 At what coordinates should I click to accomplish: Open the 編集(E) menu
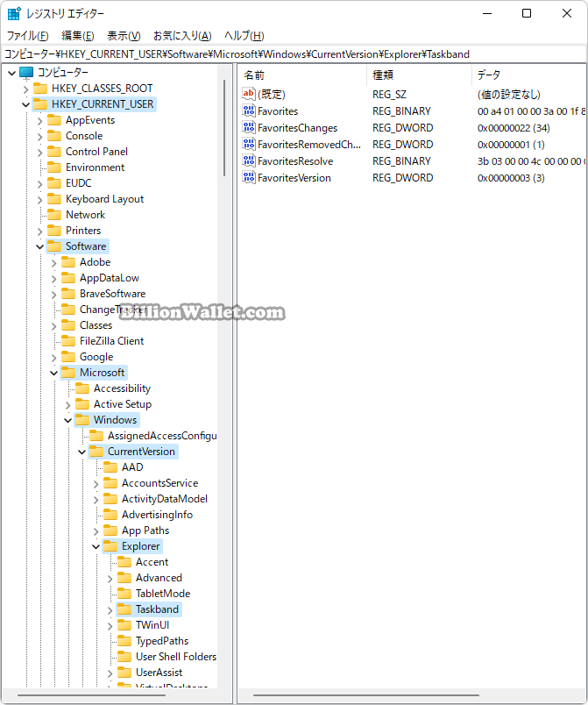point(78,36)
